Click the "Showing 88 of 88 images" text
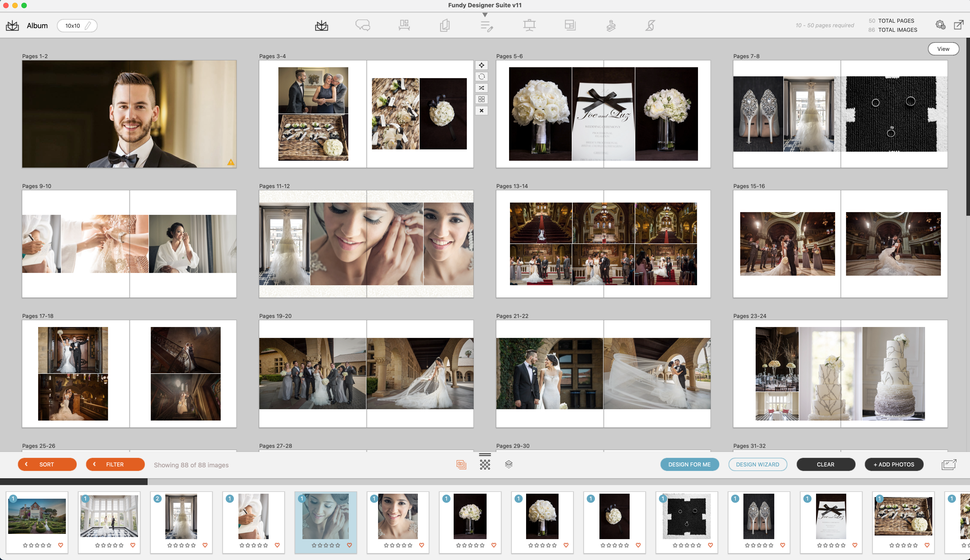Image resolution: width=970 pixels, height=560 pixels. [x=191, y=465]
